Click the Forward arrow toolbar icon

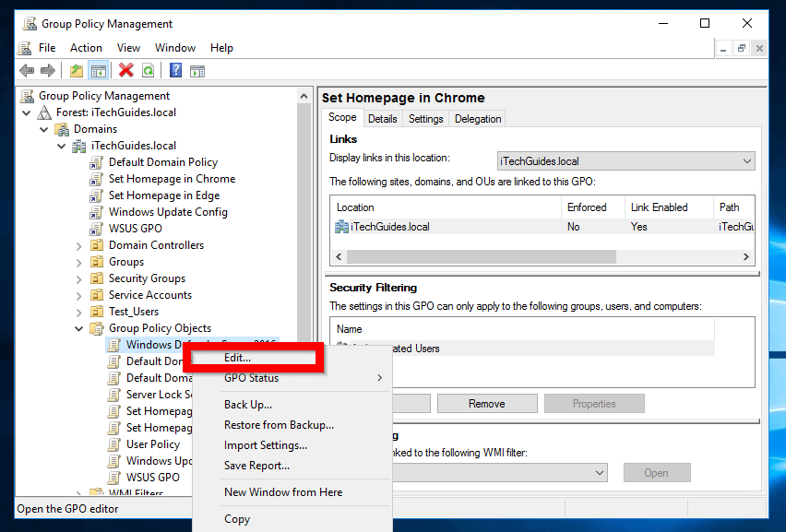48,71
